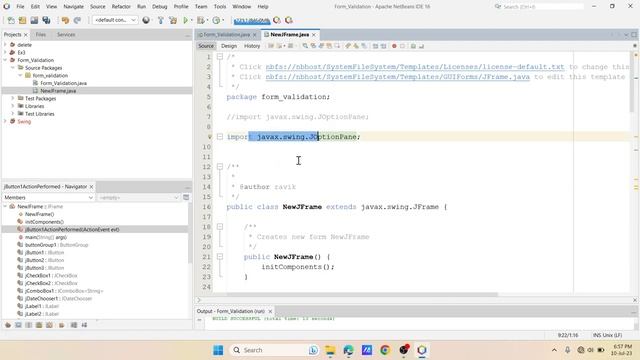Click the New Project toolbar icon
Image resolution: width=640 pixels, height=360 pixels.
click(22, 20)
